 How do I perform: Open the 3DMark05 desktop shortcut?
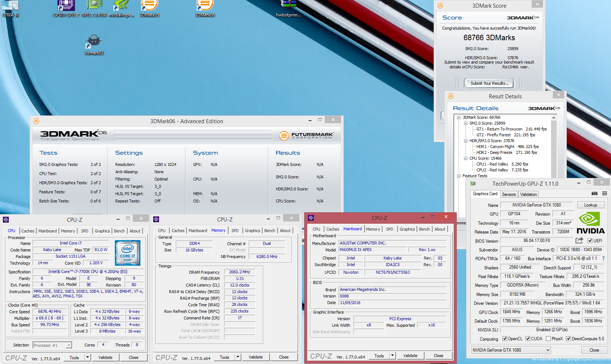tap(149, 9)
